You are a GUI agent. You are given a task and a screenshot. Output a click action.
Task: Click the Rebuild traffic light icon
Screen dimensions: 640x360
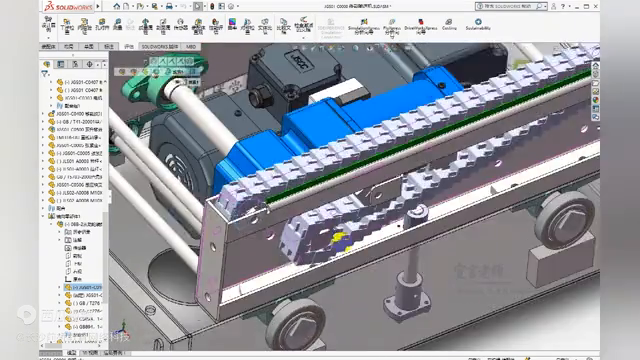[212, 7]
